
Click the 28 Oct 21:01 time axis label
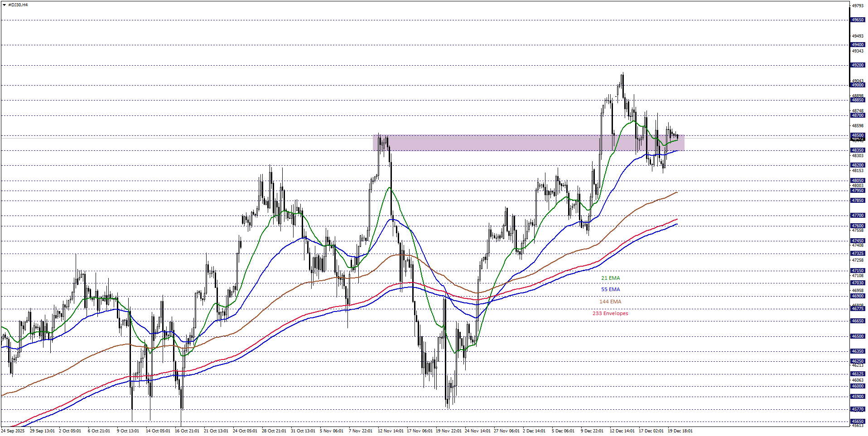(274, 431)
